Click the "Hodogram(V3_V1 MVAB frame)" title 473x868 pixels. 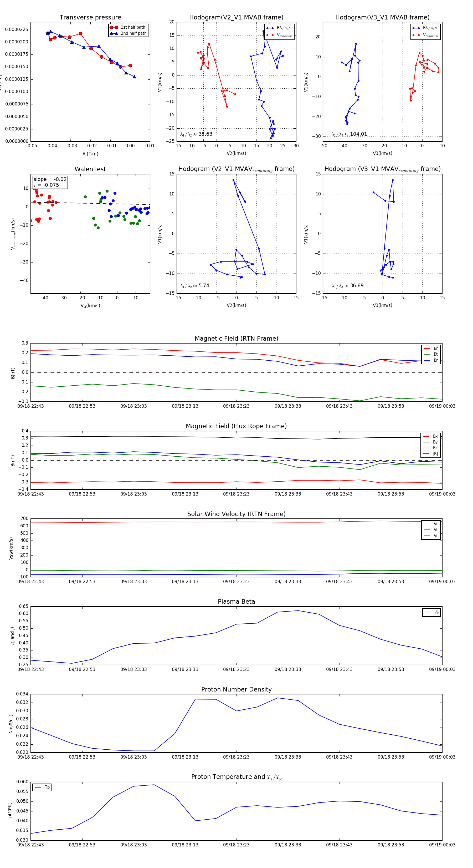coord(382,18)
